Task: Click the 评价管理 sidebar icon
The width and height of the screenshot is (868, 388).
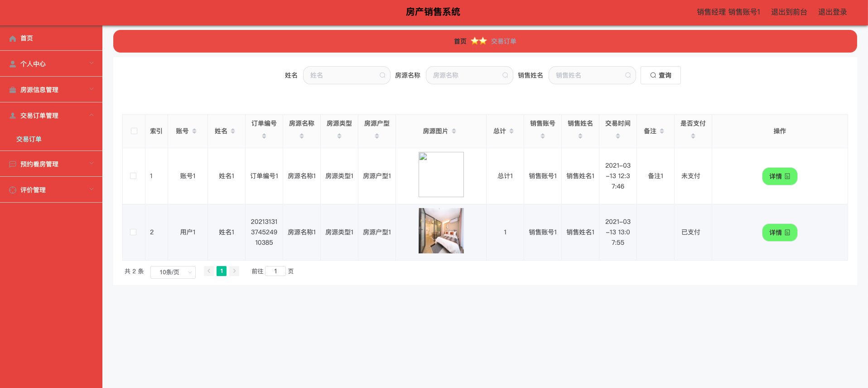Action: pyautogui.click(x=13, y=190)
